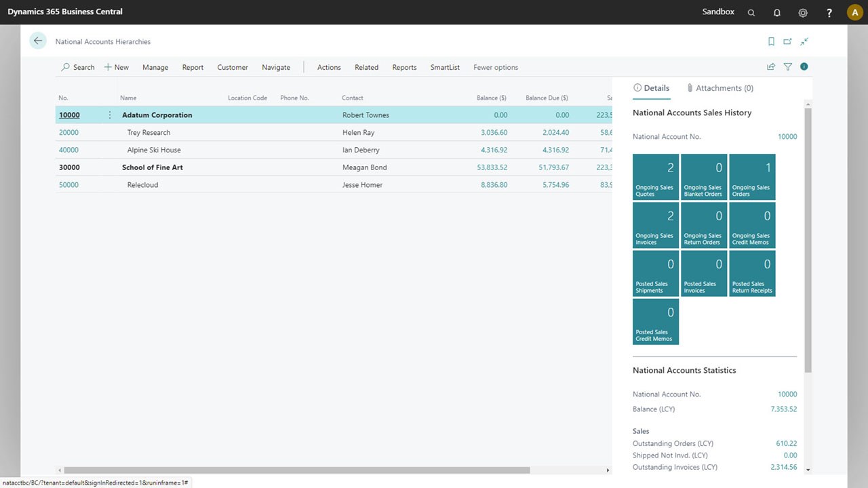Open customer No. 50000 link
This screenshot has height=488, width=868.
pos(68,185)
